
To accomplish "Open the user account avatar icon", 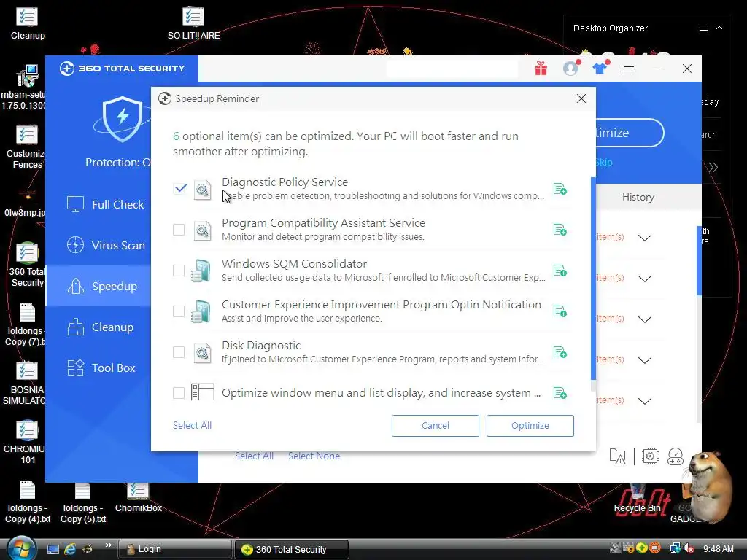I will [x=570, y=69].
